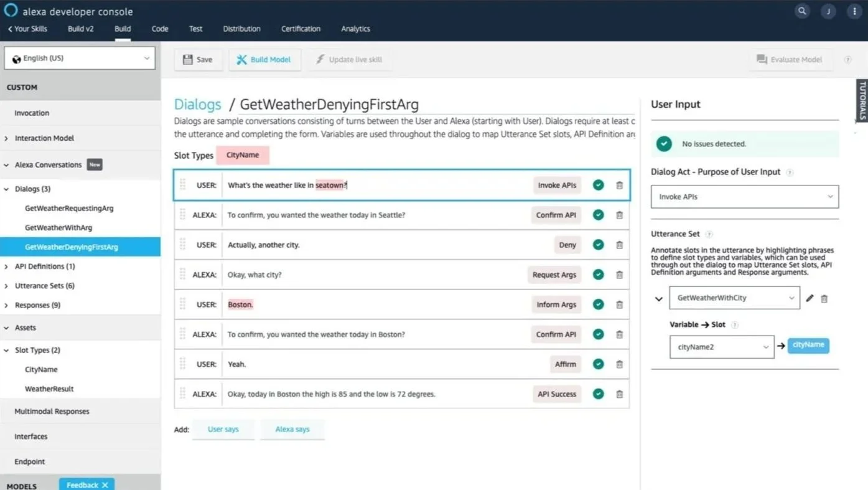The width and height of the screenshot is (868, 490).
Task: Collapse Alexa Conversations section
Action: point(6,165)
